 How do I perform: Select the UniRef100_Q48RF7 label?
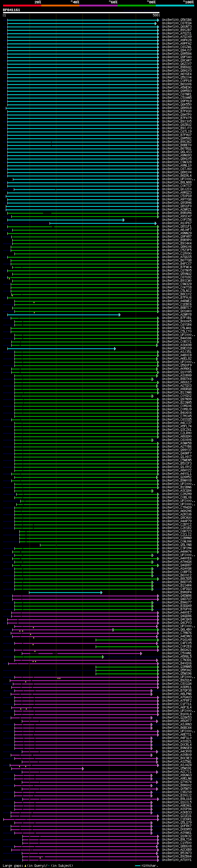pyautogui.click(x=177, y=453)
